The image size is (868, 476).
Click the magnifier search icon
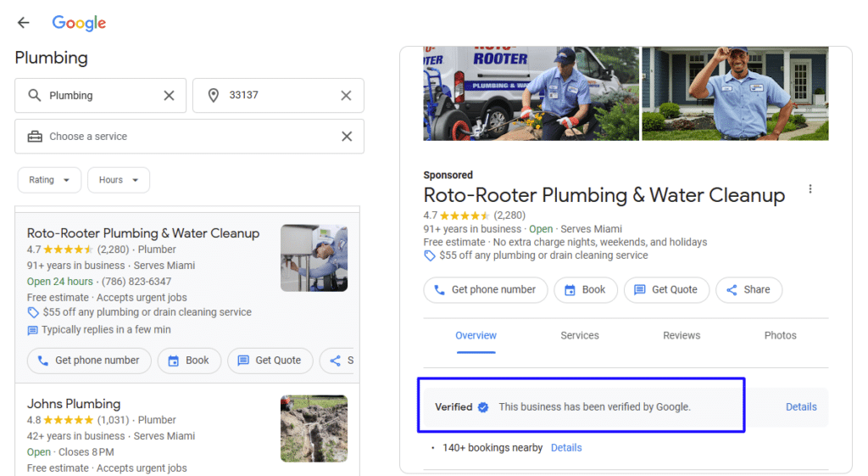[34, 95]
